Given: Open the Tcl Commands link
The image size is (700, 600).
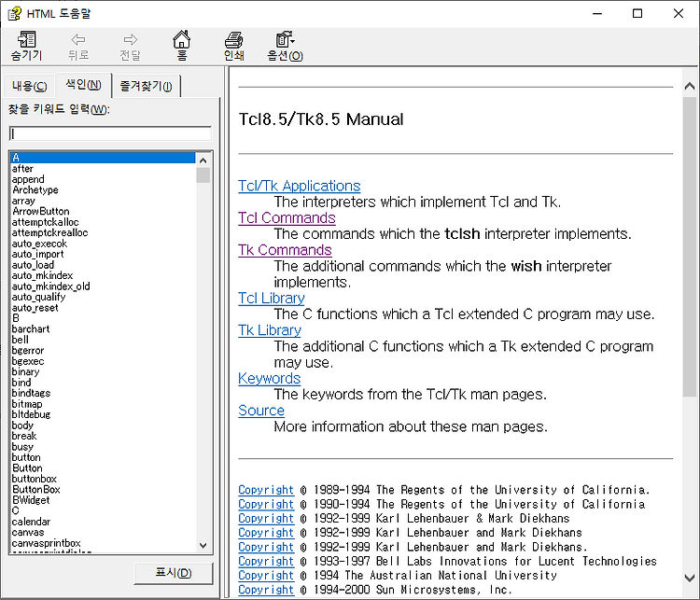Looking at the screenshot, I should pos(287,217).
